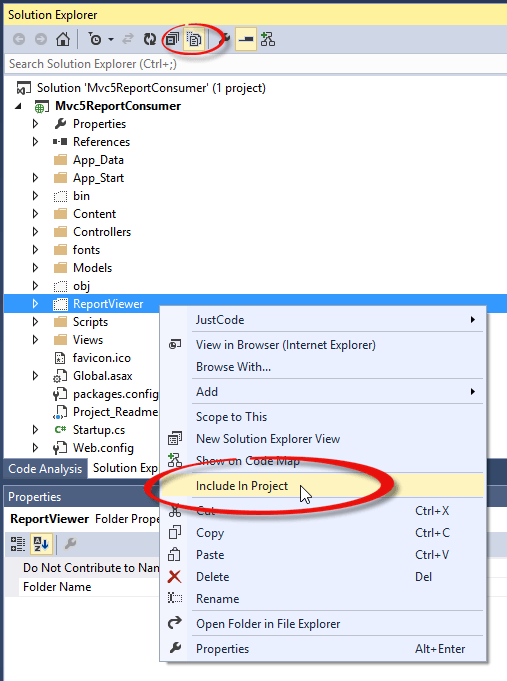507x681 pixels.
Task: Select the Solution 'Mvc5ReportConsumer' node
Action: click(151, 88)
